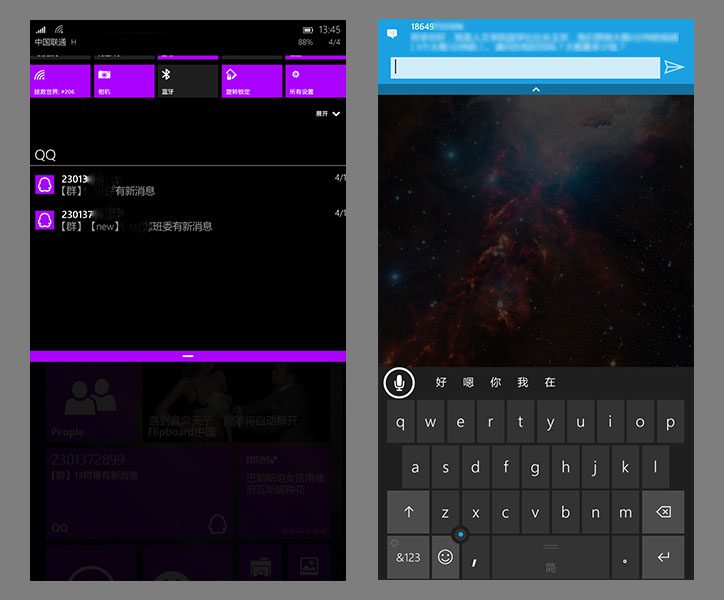The image size is (724, 600).
Task: Tap the k key
Action: (x=626, y=467)
